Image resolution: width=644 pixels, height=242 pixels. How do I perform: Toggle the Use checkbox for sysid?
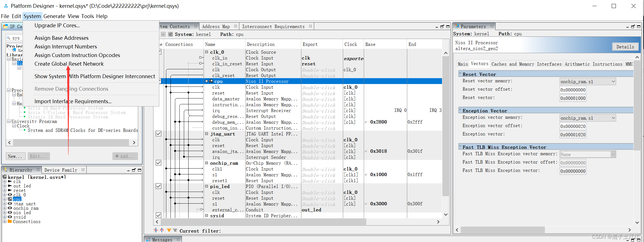(x=158, y=215)
